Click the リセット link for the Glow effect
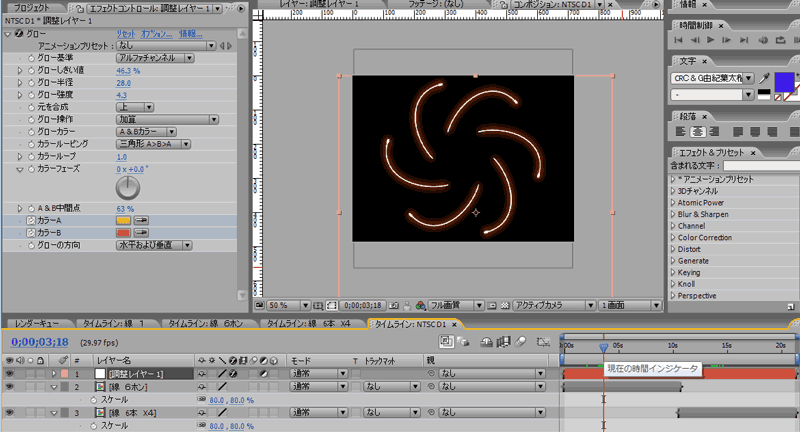This screenshot has width=800, height=432. coord(126,34)
